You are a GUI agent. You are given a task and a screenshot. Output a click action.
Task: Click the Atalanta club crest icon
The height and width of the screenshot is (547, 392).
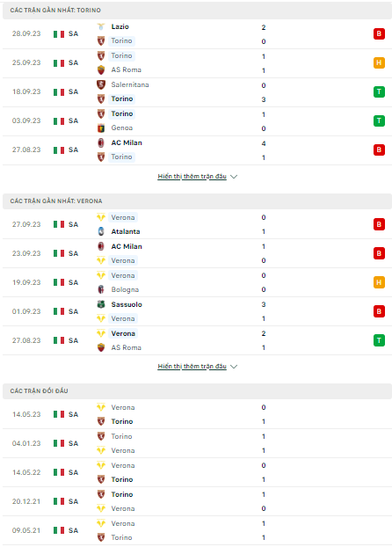[101, 231]
